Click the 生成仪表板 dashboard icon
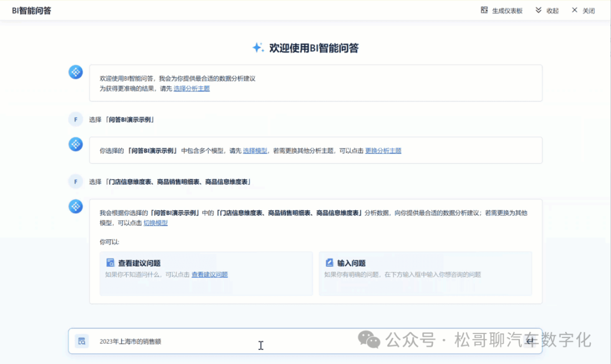This screenshot has width=611, height=364. click(484, 10)
